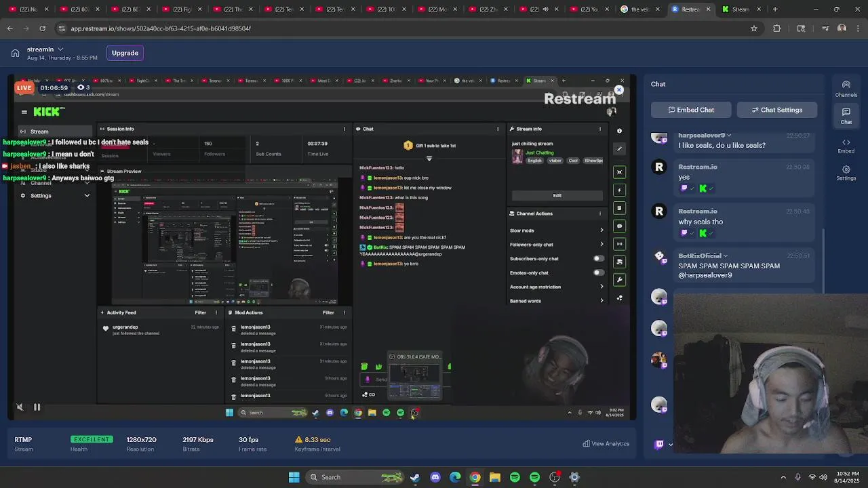Expand harpsealover9 username dropdown in chat

729,136
